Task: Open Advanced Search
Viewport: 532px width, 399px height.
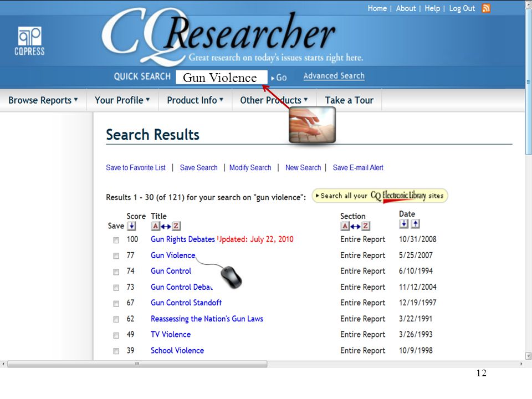Action: point(334,76)
